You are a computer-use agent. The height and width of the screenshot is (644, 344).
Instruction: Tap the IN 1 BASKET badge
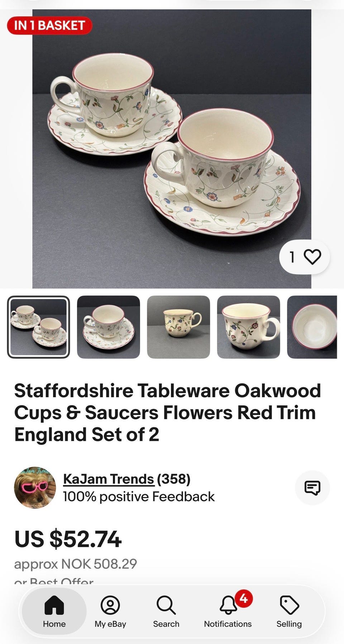point(49,25)
